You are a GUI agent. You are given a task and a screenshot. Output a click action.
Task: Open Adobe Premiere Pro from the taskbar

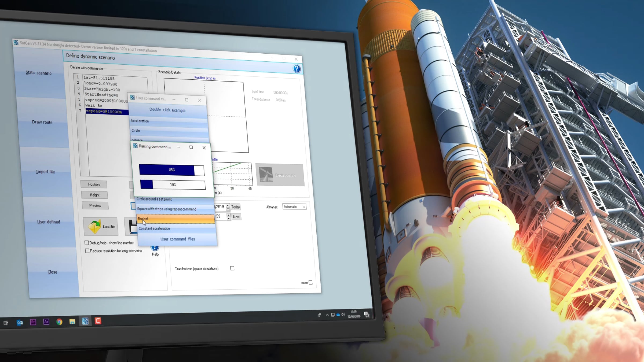point(33,322)
